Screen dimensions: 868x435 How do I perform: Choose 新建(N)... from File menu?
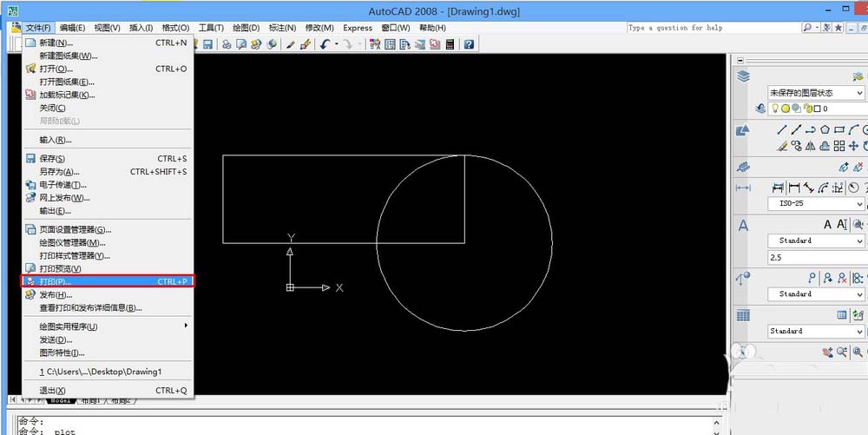(x=108, y=43)
